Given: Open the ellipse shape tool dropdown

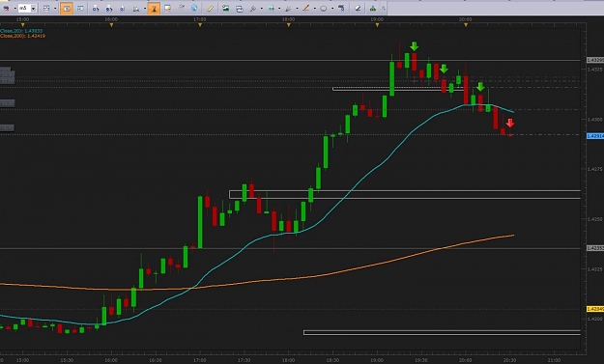Looking at the screenshot, I should click(x=332, y=9).
